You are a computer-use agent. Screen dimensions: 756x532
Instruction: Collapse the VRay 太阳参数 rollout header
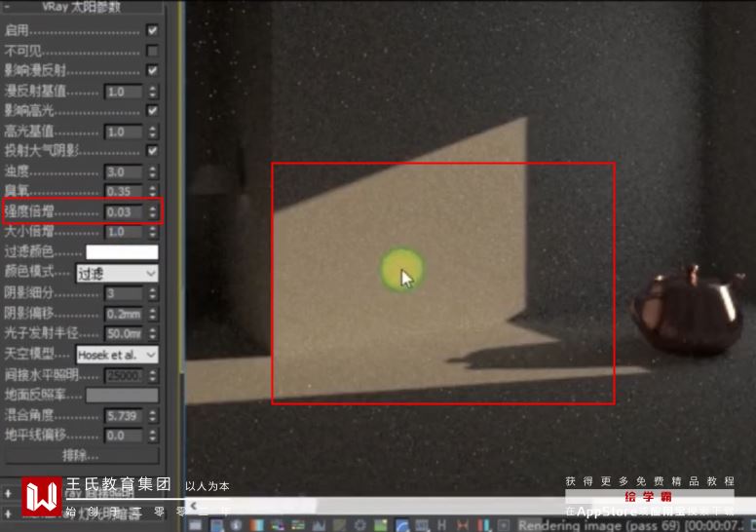click(82, 8)
